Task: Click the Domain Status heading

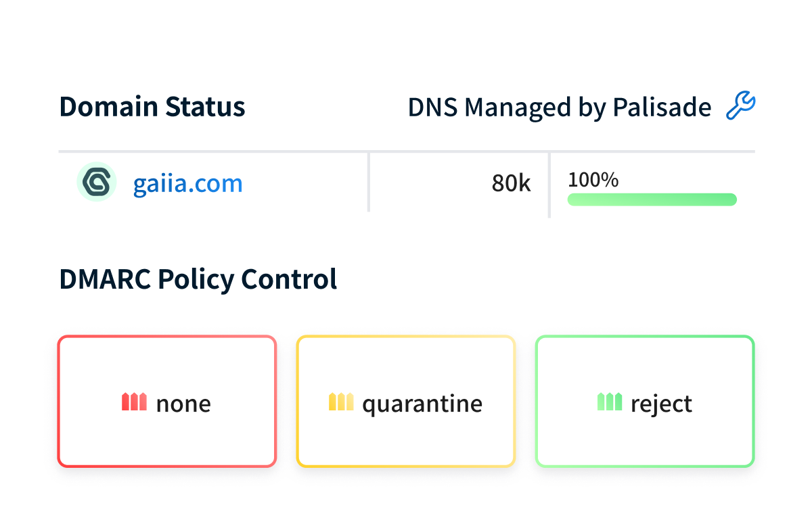Action: pyautogui.click(x=152, y=107)
